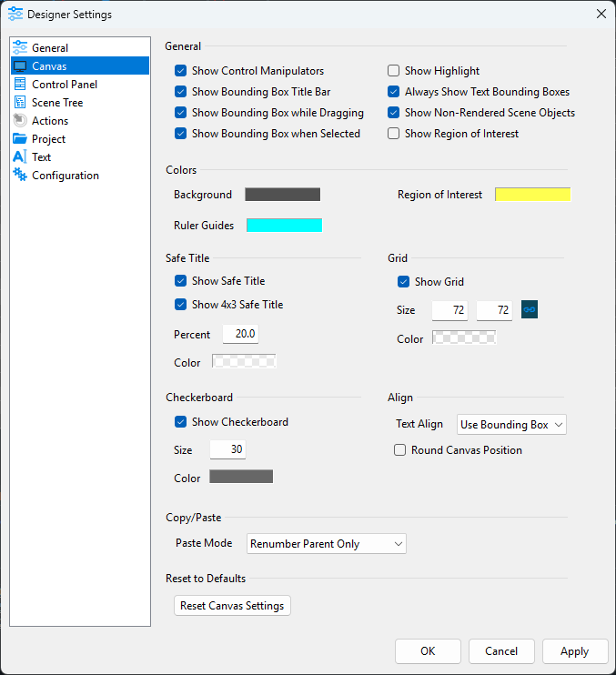Click the Actions icon in sidebar

[x=20, y=121]
